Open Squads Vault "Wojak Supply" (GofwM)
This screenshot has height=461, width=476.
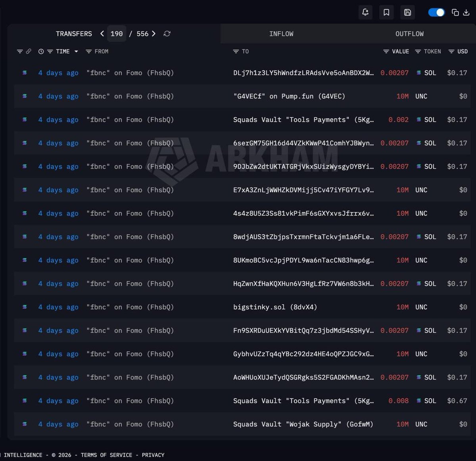pos(303,424)
